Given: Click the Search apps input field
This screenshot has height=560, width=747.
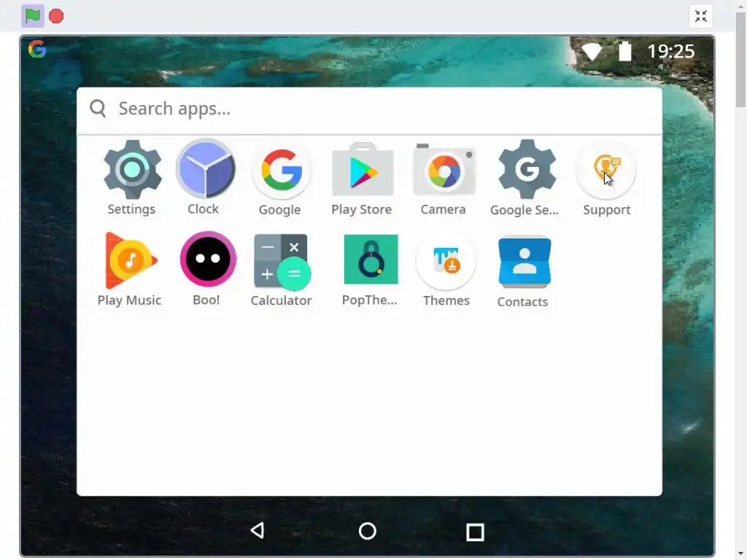Looking at the screenshot, I should 369,109.
